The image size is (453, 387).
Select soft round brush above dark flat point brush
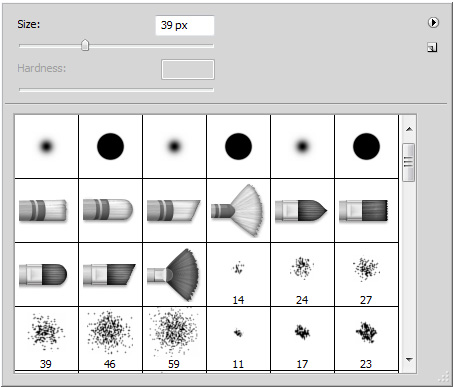click(x=302, y=147)
